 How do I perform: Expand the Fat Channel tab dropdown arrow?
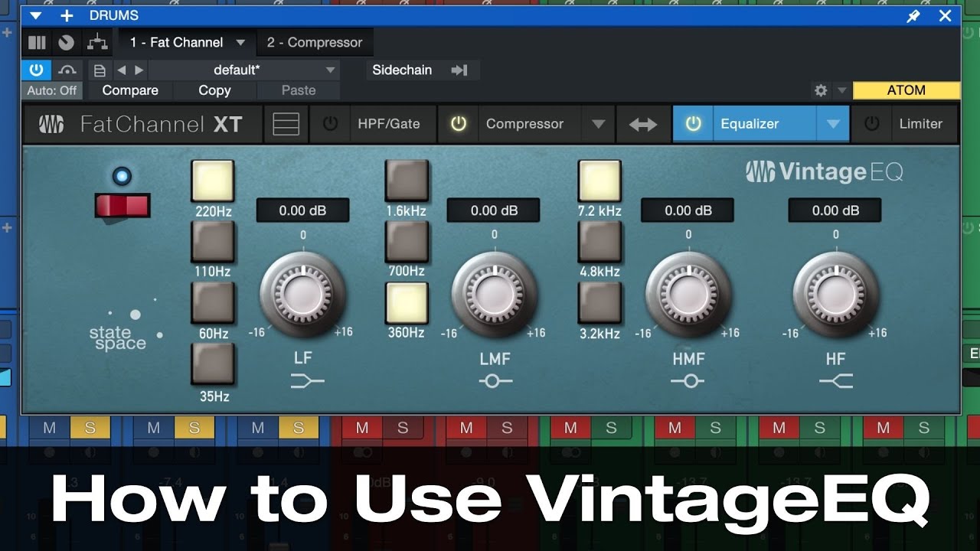tap(240, 43)
